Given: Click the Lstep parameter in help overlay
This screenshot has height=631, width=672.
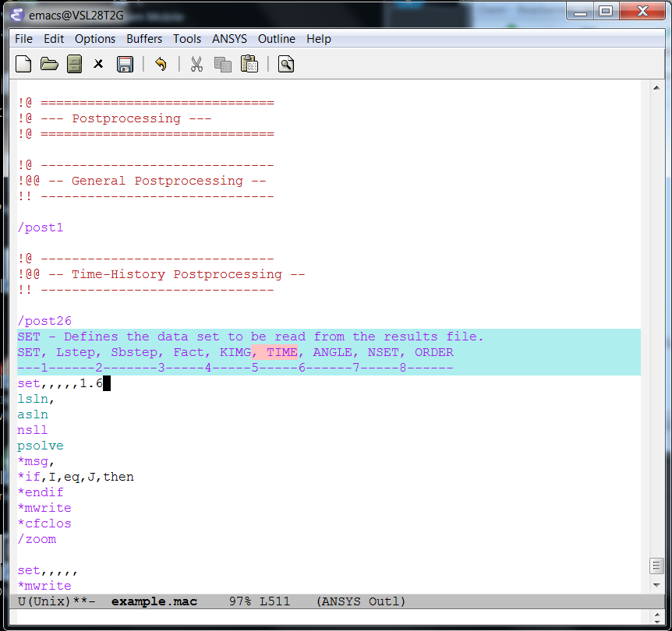Looking at the screenshot, I should pos(76,352).
